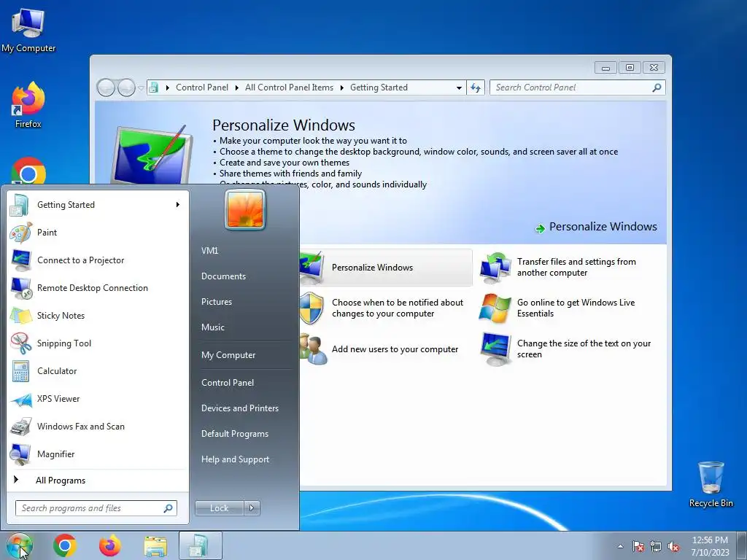Open the shutdown options arrow next to Lock

point(252,508)
